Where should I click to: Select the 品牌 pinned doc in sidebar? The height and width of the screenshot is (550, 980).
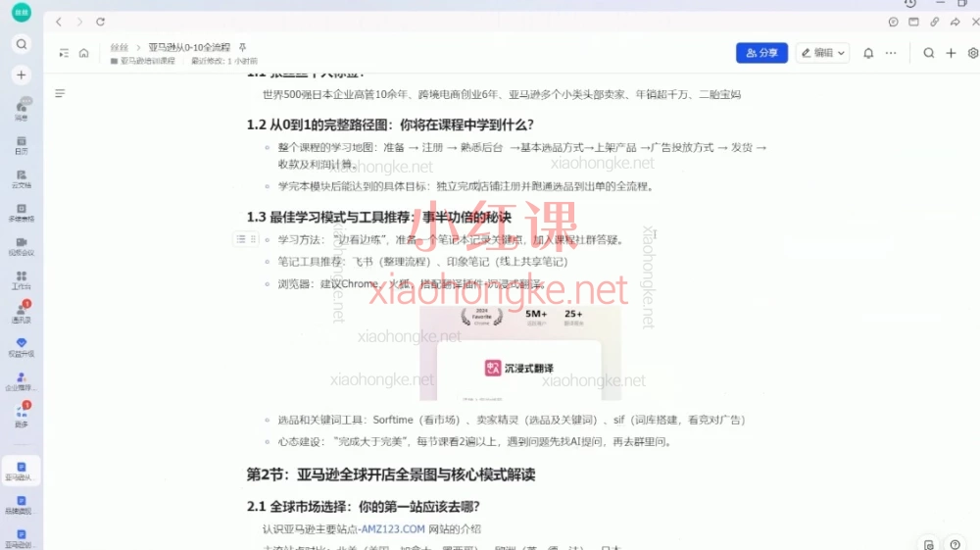(x=22, y=504)
